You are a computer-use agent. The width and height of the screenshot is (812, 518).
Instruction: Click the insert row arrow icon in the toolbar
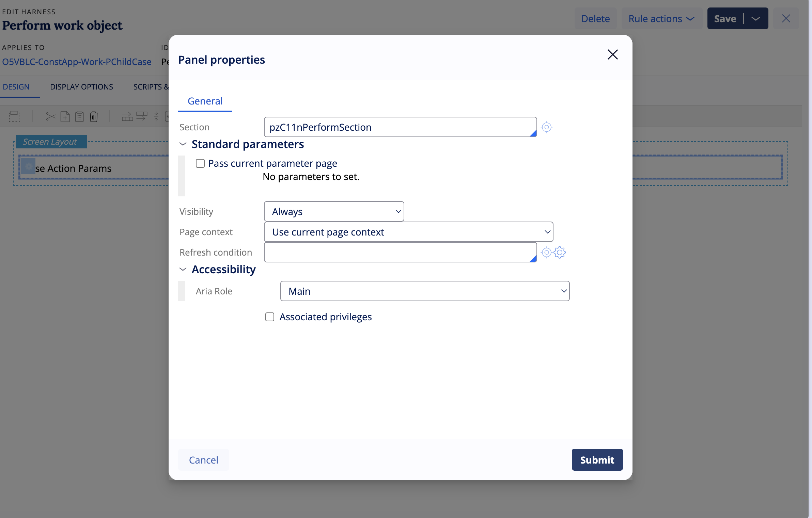127,116
